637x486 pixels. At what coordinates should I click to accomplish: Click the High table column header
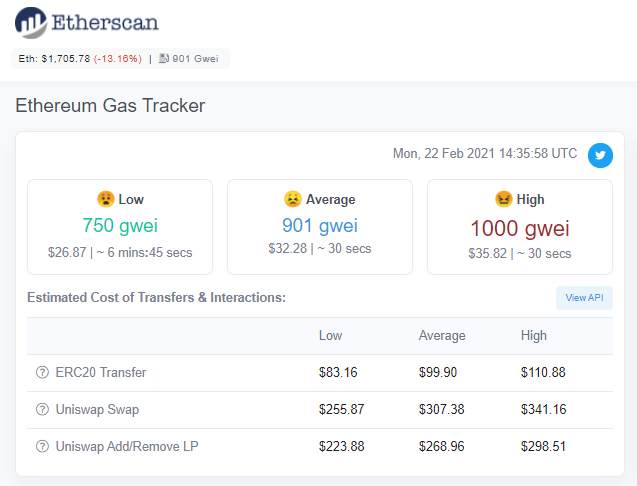pyautogui.click(x=534, y=336)
